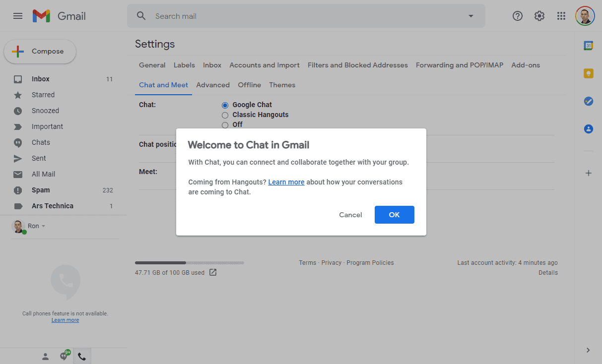The height and width of the screenshot is (364, 602).
Task: Switch to the Forwarding and POP/IMAP tab
Action: coord(459,65)
